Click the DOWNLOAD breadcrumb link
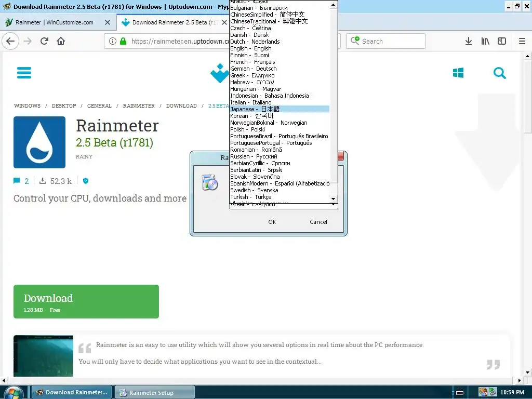This screenshot has width=532, height=399. tap(181, 105)
